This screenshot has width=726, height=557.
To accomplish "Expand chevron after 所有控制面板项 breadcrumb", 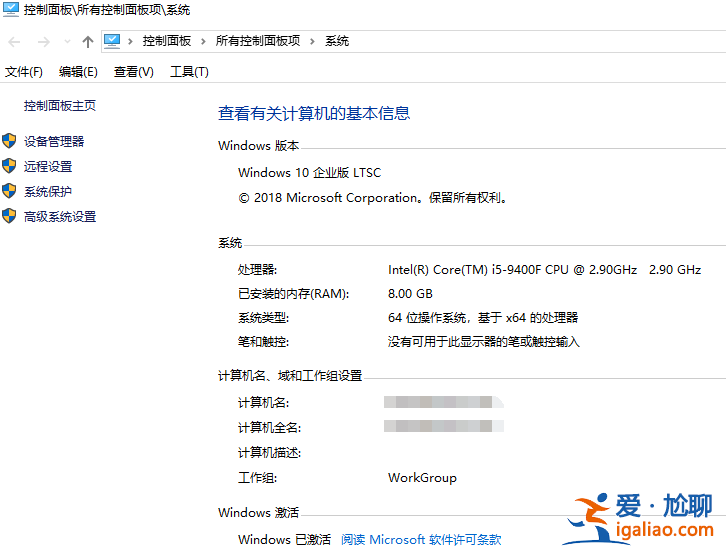I will coord(313,42).
